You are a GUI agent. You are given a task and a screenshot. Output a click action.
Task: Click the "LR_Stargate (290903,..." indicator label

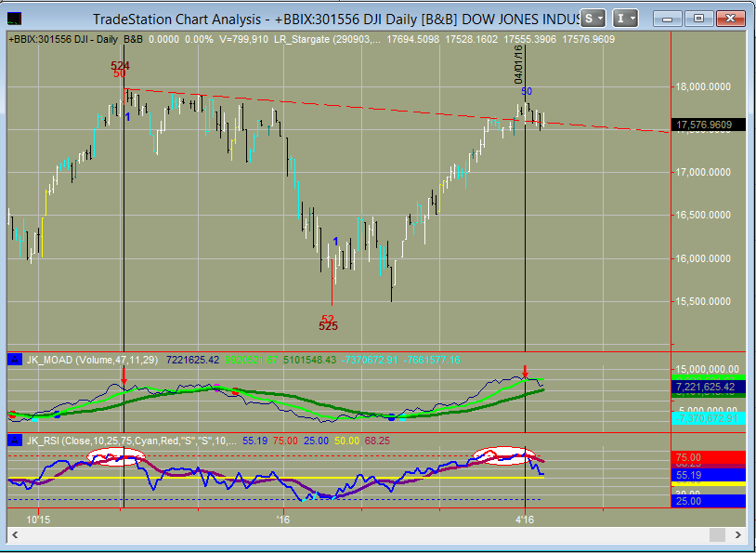tap(327, 40)
